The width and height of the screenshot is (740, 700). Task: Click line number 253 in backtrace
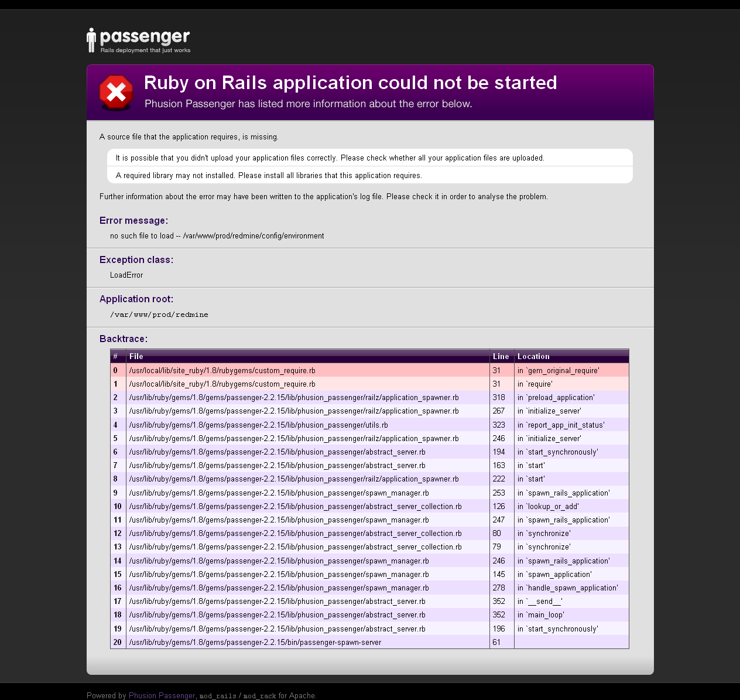498,493
